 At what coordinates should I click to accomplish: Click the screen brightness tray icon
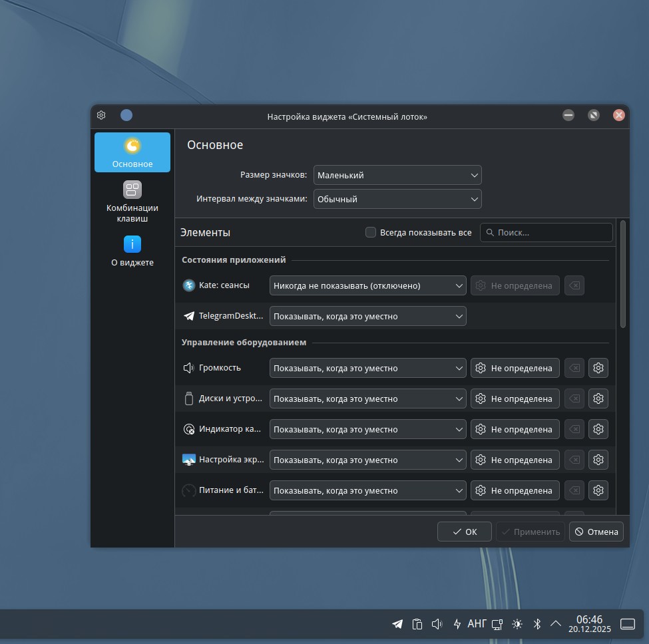pos(517,624)
